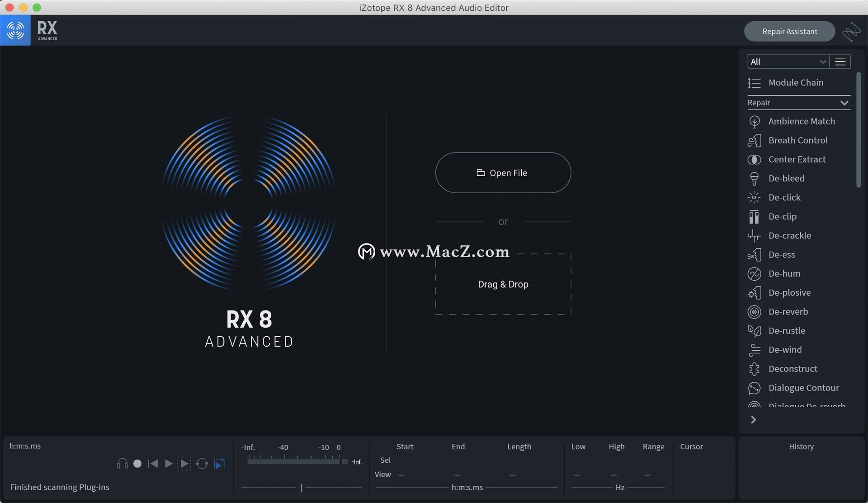Click the satellite icon beside Repair Assistant
Viewport: 868px width, 503px height.
(851, 32)
